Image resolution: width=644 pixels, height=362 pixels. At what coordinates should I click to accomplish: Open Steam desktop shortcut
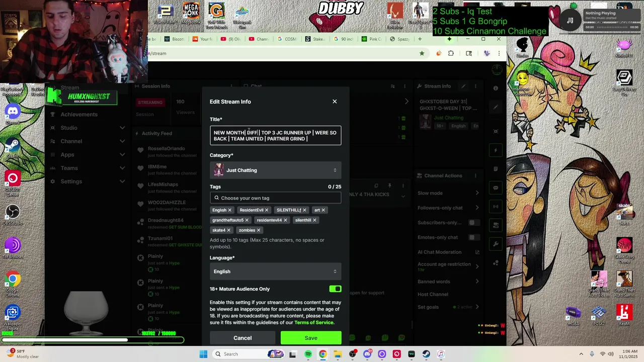pyautogui.click(x=13, y=147)
